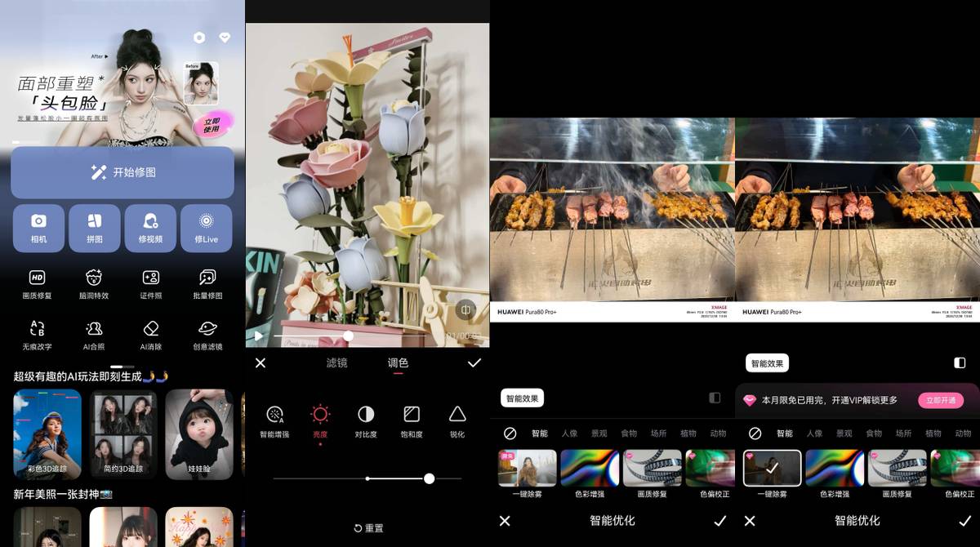Confirm 智能优化 on the screen without VIP banner
This screenshot has width=980, height=547.
pos(719,521)
